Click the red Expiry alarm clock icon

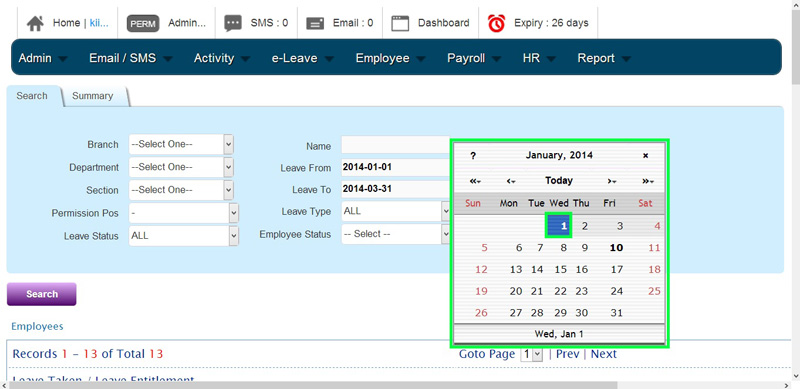tap(496, 23)
